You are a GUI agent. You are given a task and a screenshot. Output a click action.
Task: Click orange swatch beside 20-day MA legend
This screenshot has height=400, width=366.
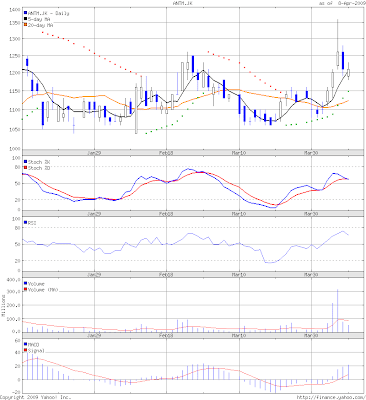pos(25,25)
